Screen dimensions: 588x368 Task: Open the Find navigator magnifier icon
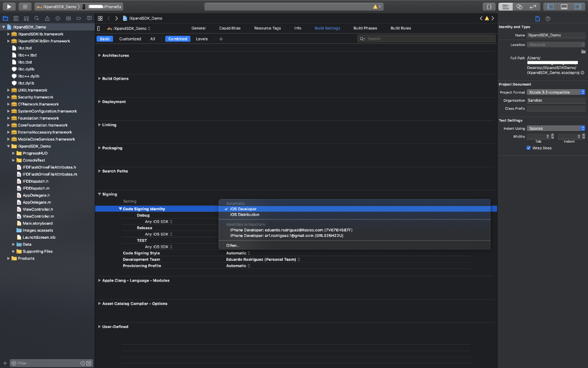click(37, 18)
